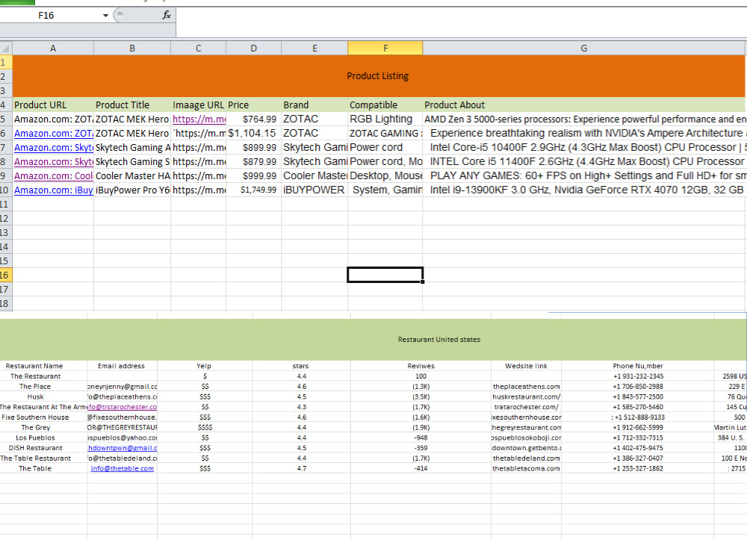Click the Insert Function (fx) icon

click(167, 14)
